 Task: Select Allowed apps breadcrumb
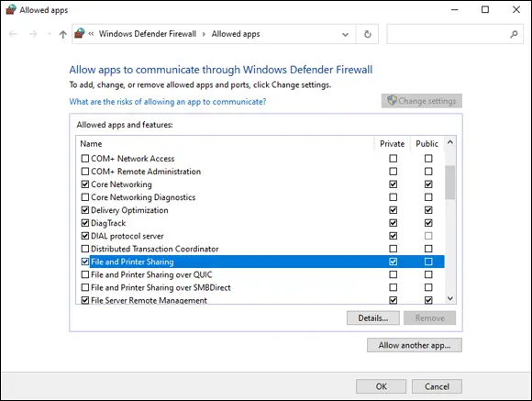coord(236,34)
